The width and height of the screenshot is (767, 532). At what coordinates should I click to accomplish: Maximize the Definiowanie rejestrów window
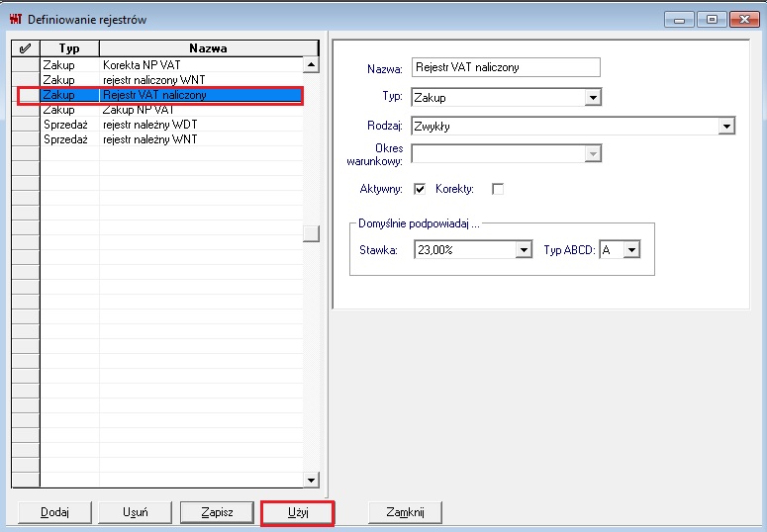[x=712, y=20]
